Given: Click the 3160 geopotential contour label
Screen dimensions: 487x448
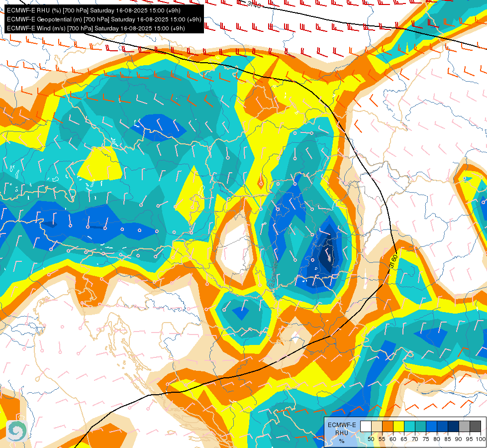Looking at the screenshot, I should coord(393,261).
